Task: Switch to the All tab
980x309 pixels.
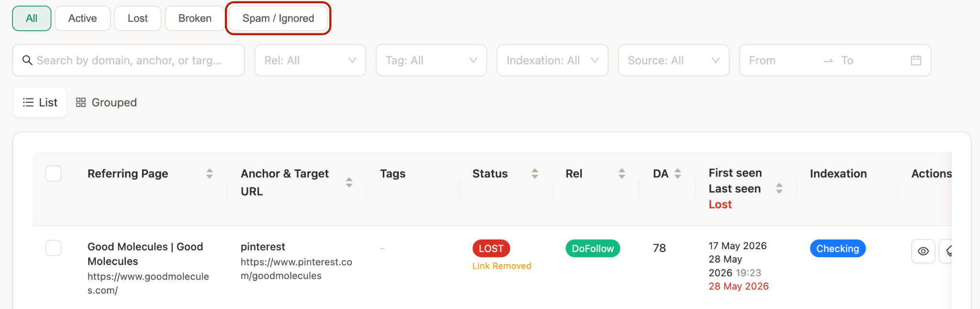Action: click(x=32, y=18)
